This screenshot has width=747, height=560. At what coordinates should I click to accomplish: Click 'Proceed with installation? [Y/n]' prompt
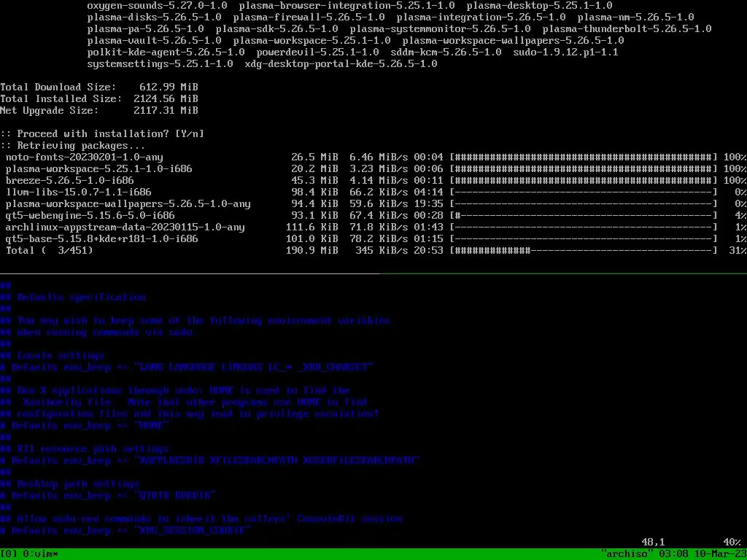tap(102, 134)
